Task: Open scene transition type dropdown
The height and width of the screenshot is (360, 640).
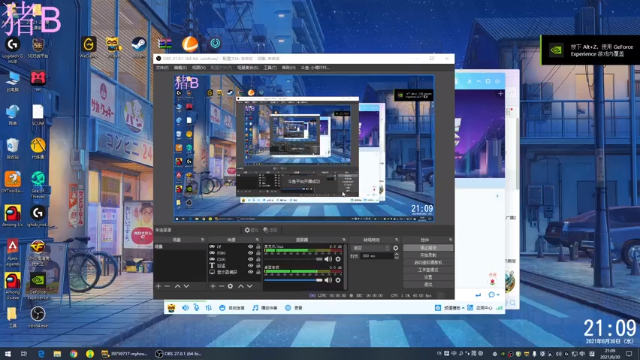Action: pyautogui.click(x=371, y=248)
